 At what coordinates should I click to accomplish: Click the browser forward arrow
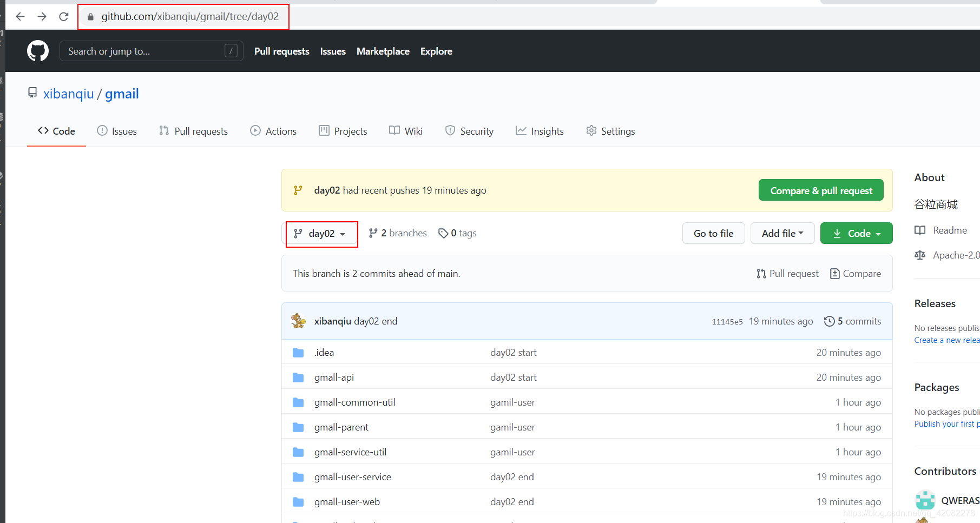click(42, 17)
